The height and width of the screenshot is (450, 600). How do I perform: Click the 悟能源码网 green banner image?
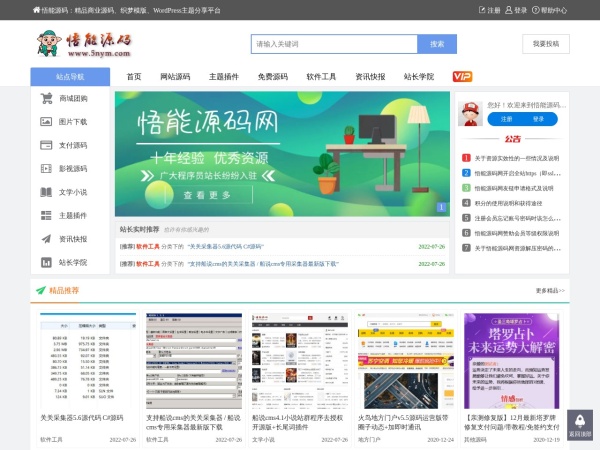coord(282,154)
